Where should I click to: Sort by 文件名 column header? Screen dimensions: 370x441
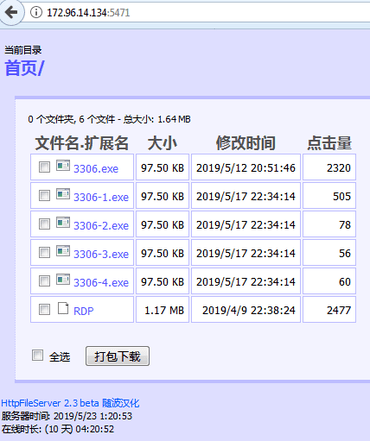[56, 143]
